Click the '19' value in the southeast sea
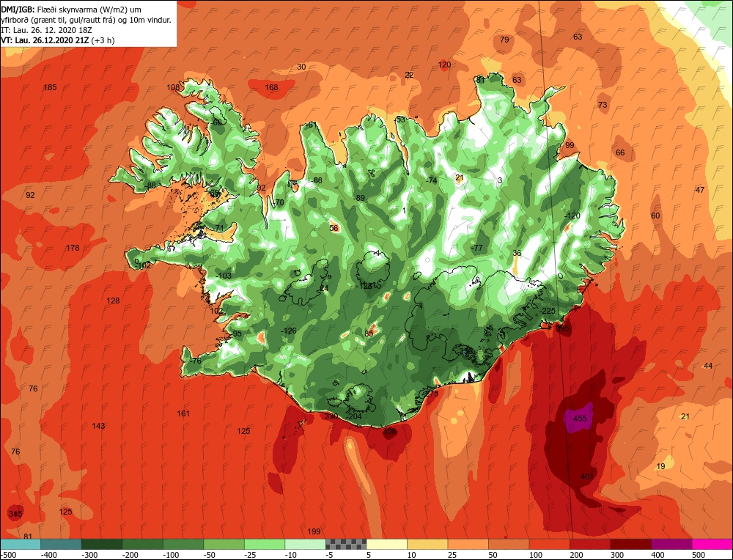The image size is (733, 560). (x=660, y=466)
